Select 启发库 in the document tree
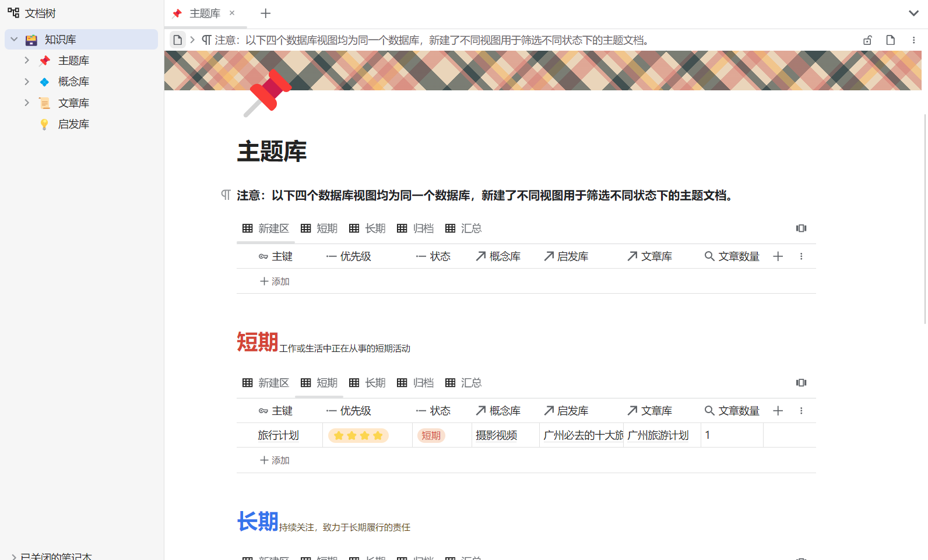 [x=73, y=124]
